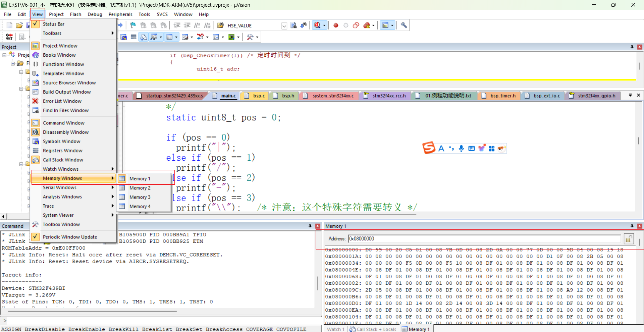Click the Registers Window toolbar icon
Screen dimensions: 644x332
133,37
